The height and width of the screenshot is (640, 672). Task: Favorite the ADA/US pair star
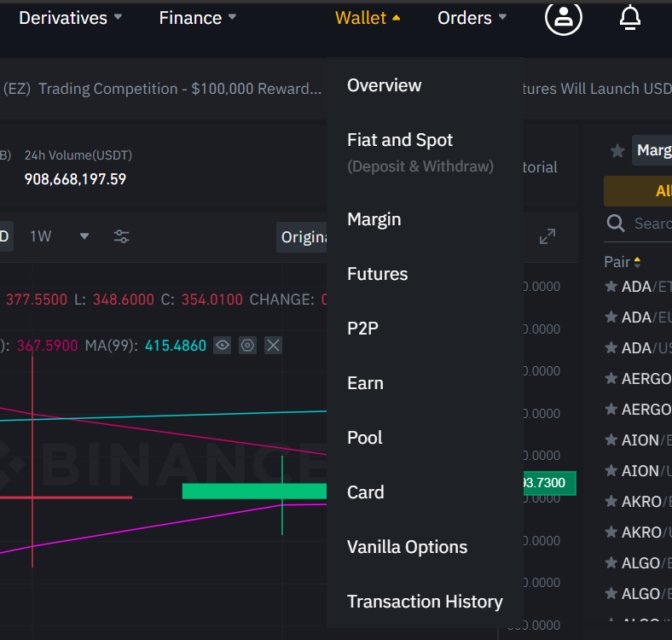click(611, 347)
